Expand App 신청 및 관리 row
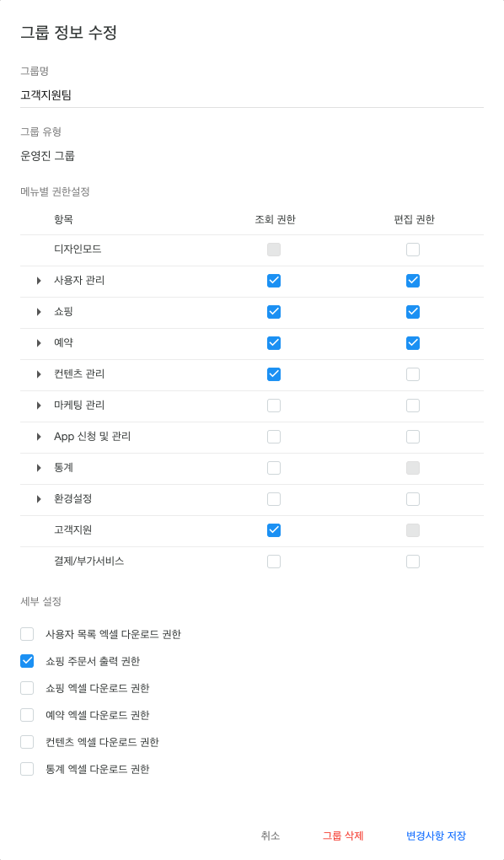The height and width of the screenshot is (860, 504). (x=39, y=437)
